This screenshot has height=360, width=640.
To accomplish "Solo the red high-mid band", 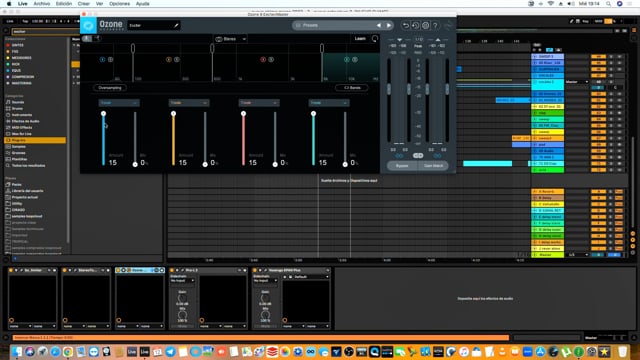I will 271,60.
